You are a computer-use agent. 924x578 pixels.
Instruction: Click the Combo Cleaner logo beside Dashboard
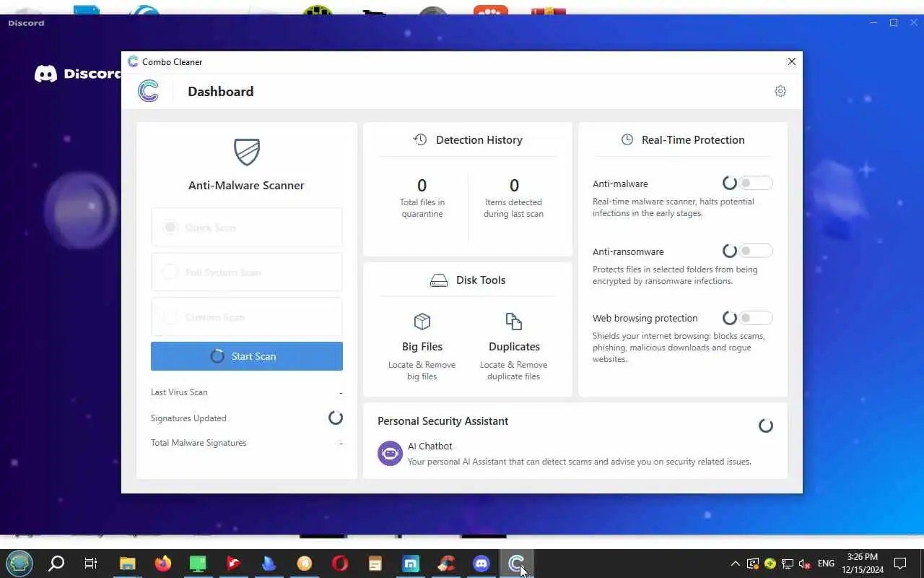[x=149, y=91]
